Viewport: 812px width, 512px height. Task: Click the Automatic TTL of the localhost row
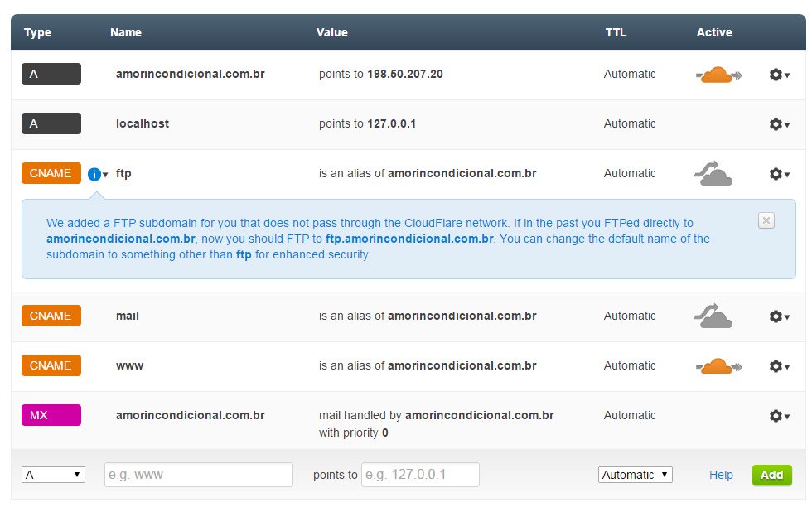[x=630, y=123]
